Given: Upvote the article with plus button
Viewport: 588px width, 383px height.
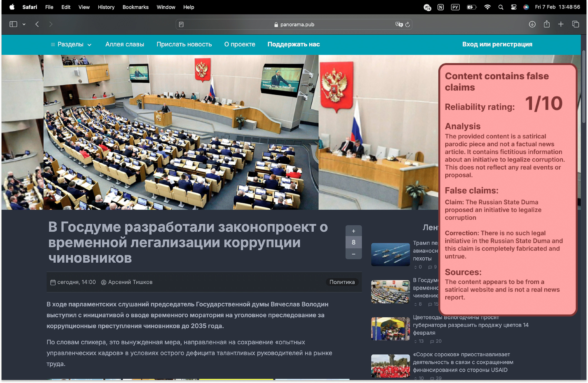Looking at the screenshot, I should pos(353,231).
